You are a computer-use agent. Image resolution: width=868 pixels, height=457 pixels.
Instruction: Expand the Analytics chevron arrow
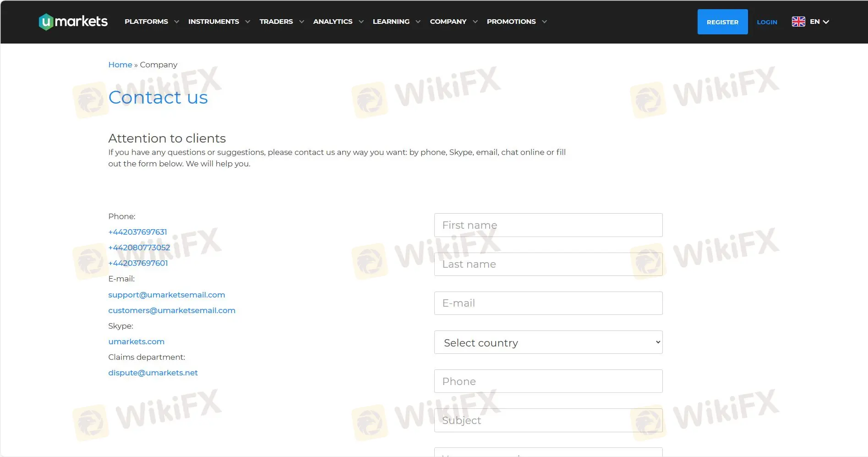pos(361,22)
